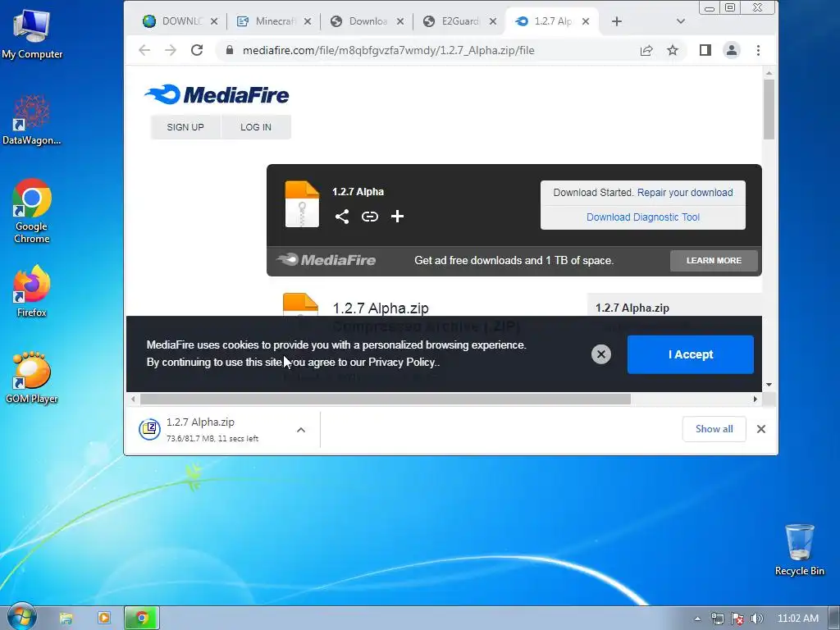The height and width of the screenshot is (630, 840).
Task: Click the horizontal scrollbar thumb
Action: [386, 399]
